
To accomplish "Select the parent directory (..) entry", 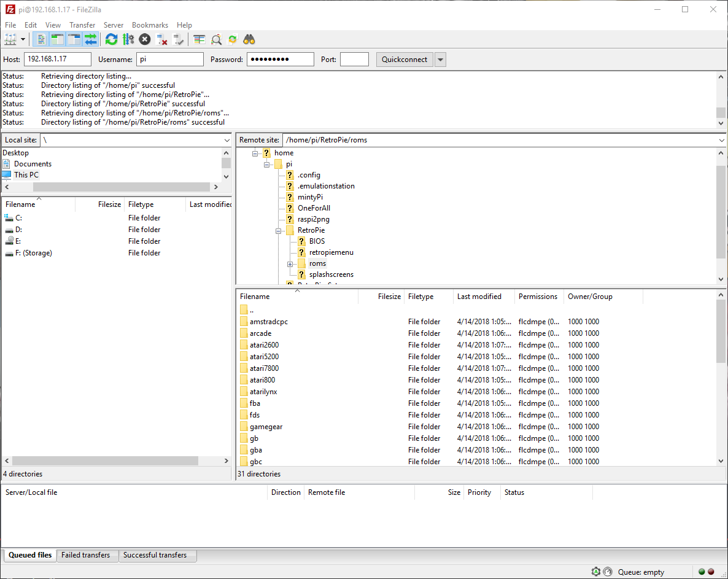I will [252, 310].
